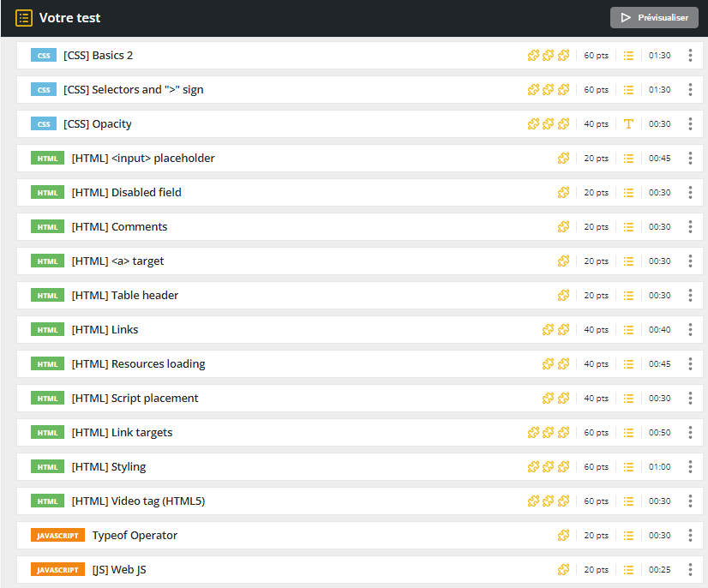708x588 pixels.
Task: Click the Prévisualiser button
Action: [x=653, y=17]
